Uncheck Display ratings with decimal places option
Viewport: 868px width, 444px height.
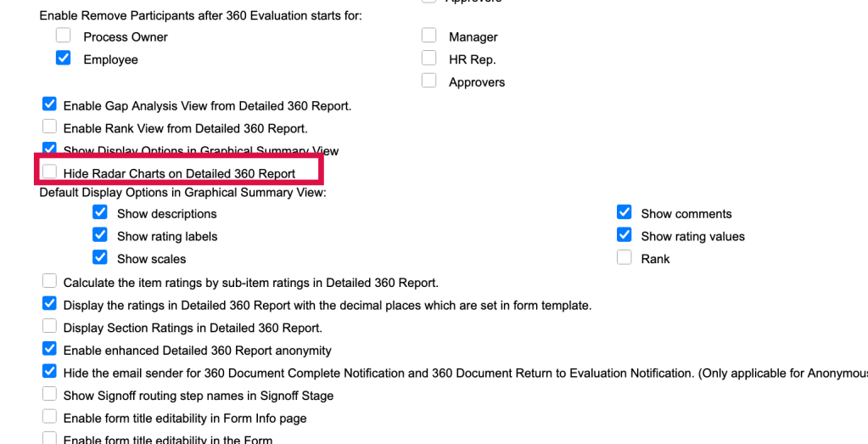point(49,304)
